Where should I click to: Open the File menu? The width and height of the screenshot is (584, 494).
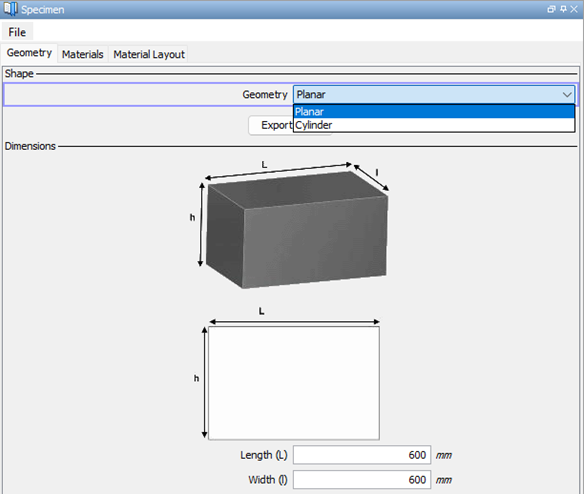coord(17,32)
